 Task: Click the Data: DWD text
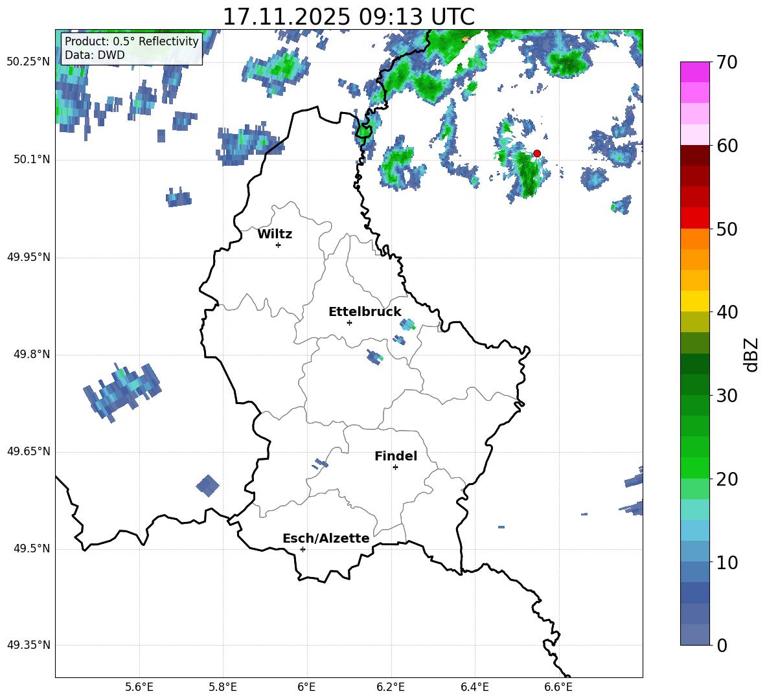click(95, 55)
